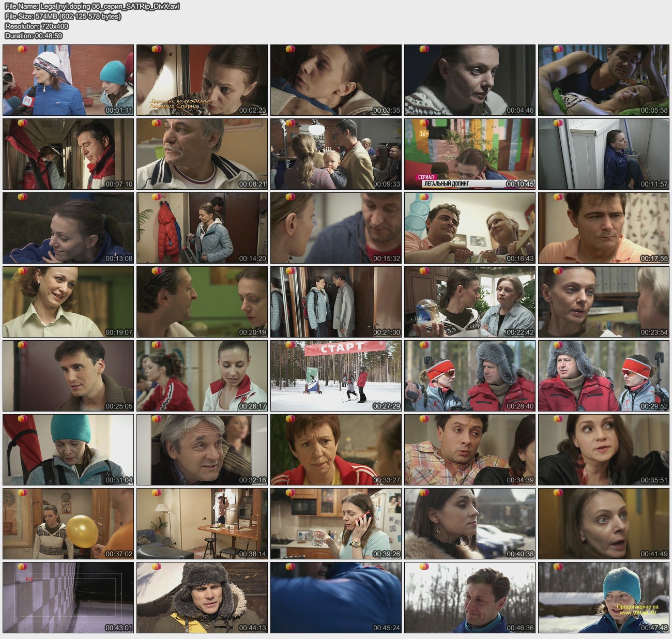672x639 pixels.
Task: Click the 00:35:51 timestamp label
Action: point(654,480)
